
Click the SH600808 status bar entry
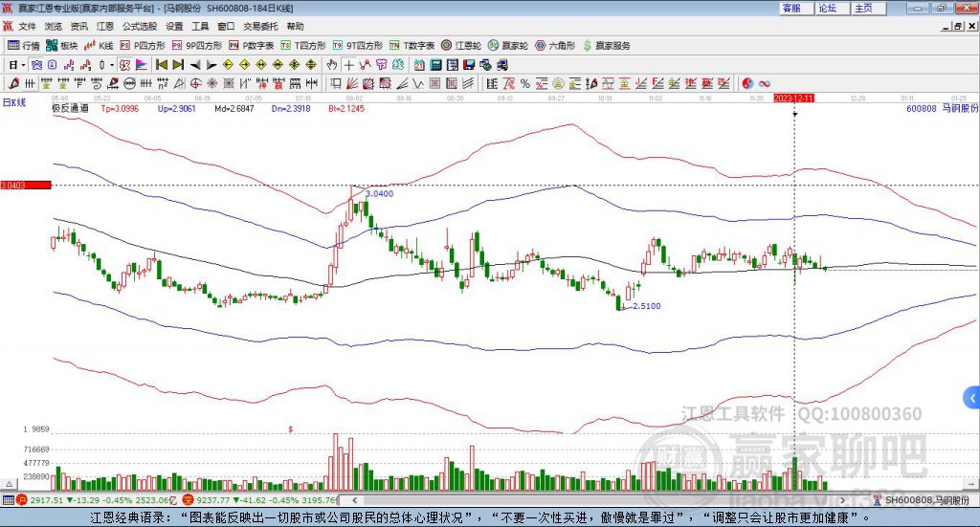pyautogui.click(x=922, y=500)
